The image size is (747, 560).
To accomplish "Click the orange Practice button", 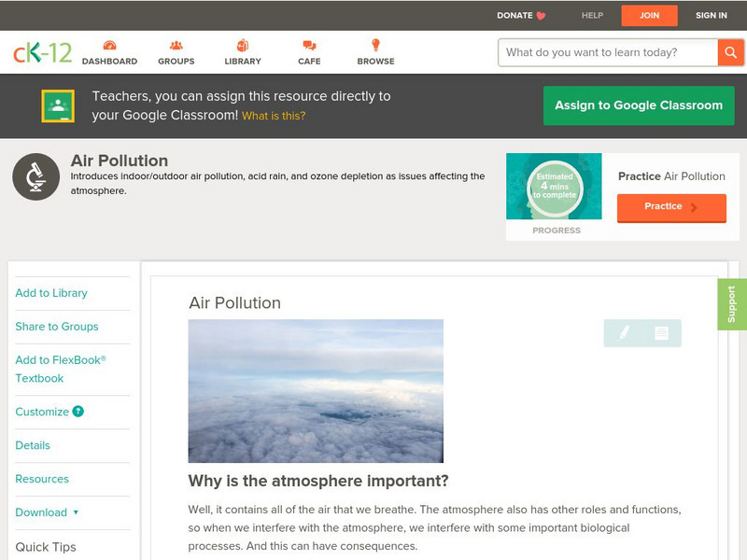I will tap(671, 207).
